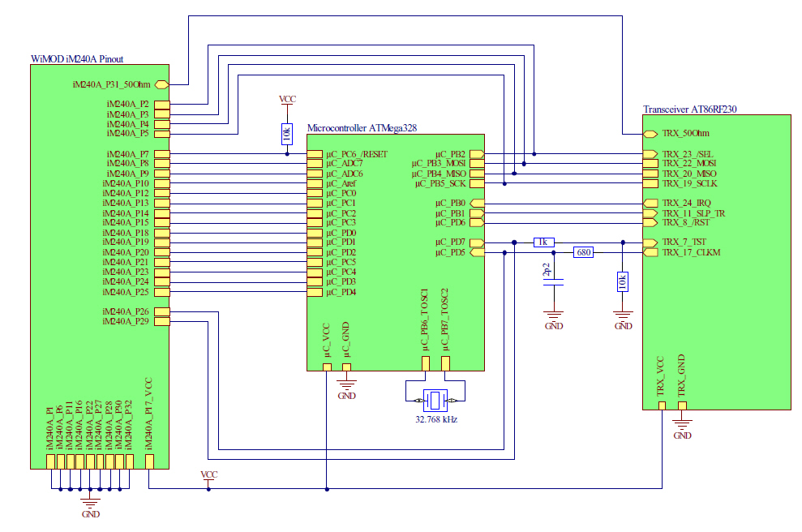Click the µC_PC0 label
Viewport: 802px width, 532px height.
[x=341, y=193]
